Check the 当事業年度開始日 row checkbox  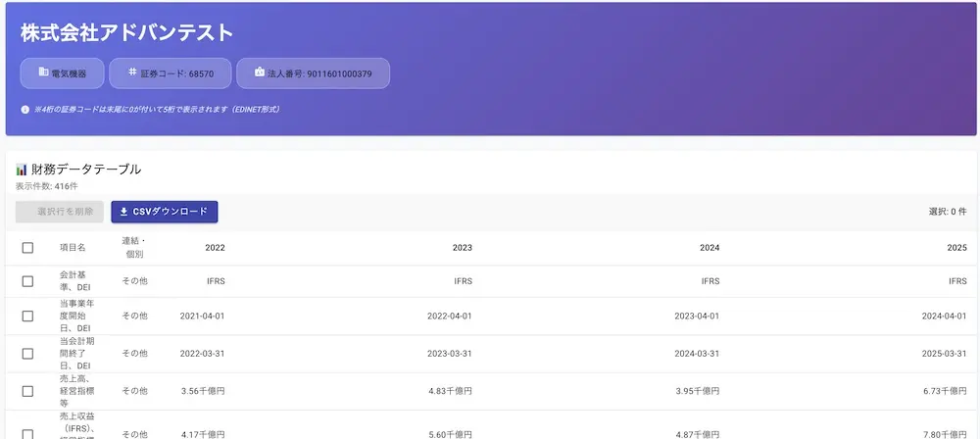[27, 317]
